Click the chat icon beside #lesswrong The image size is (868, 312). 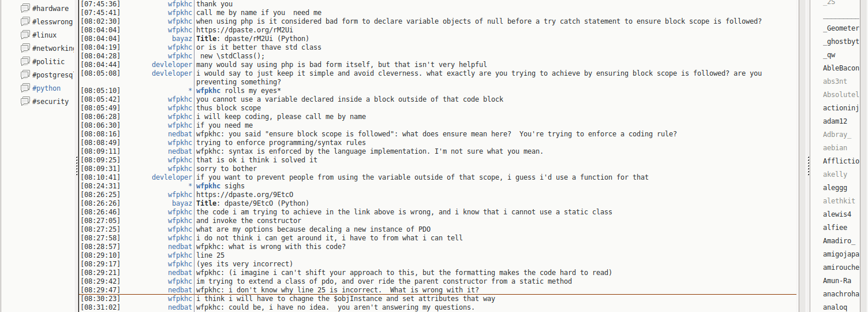click(25, 21)
